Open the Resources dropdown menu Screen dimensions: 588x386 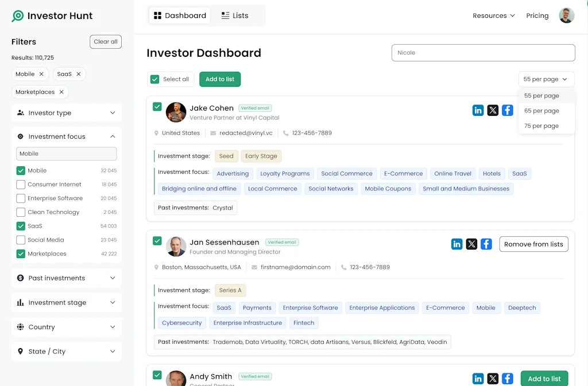(493, 15)
